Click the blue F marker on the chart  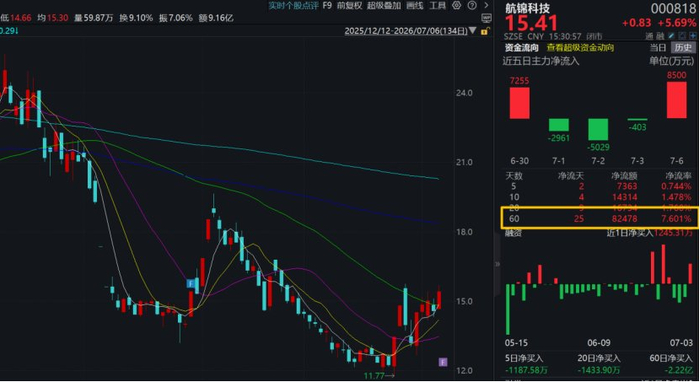coord(191,283)
